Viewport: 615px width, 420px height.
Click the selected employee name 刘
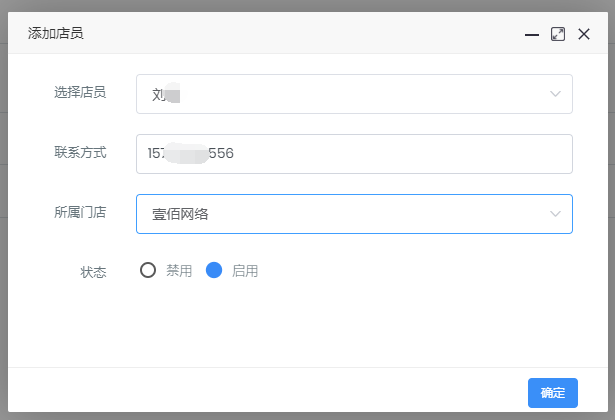point(158,95)
